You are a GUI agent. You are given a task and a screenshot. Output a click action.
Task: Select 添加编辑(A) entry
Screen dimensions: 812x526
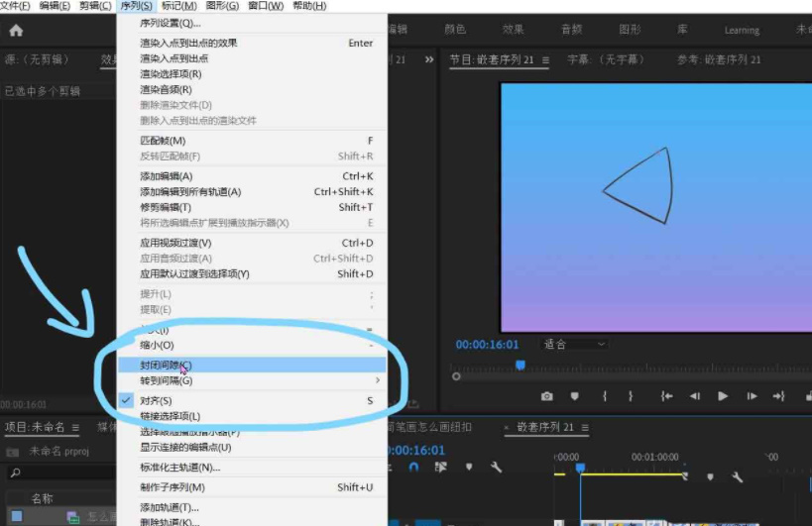tap(252, 176)
